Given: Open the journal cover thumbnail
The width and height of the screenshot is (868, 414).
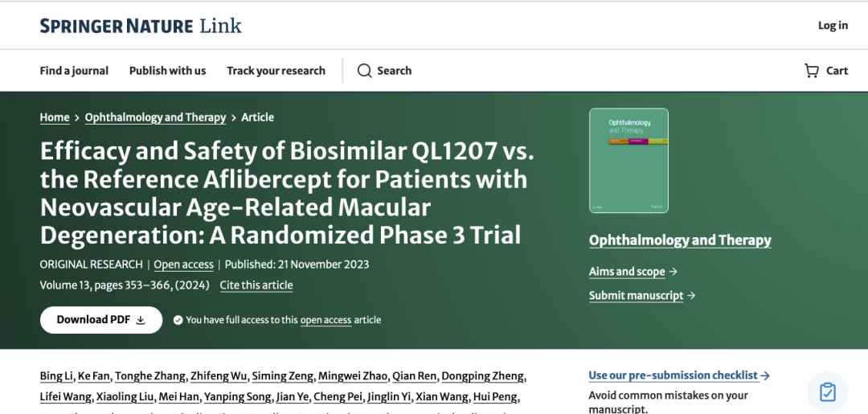Looking at the screenshot, I should [628, 161].
